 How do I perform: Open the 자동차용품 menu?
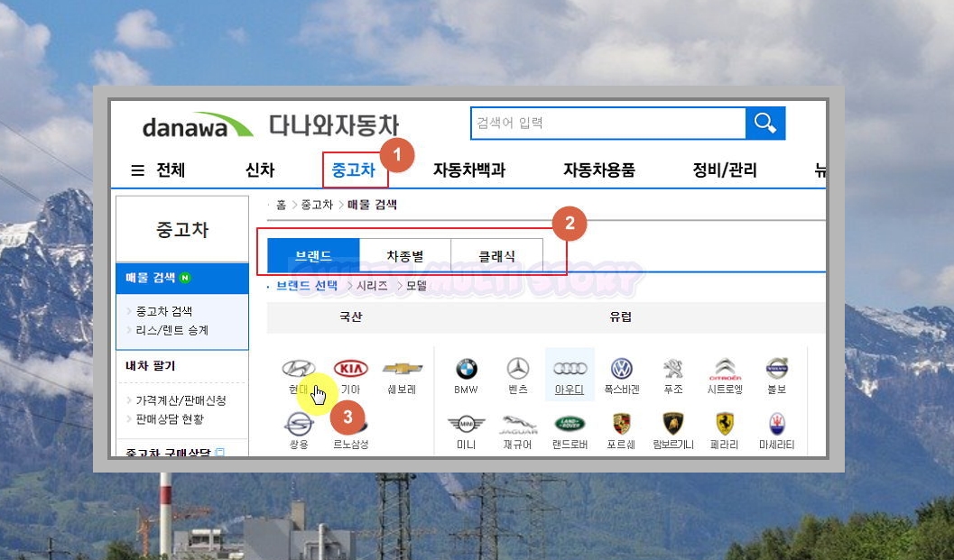click(x=599, y=170)
